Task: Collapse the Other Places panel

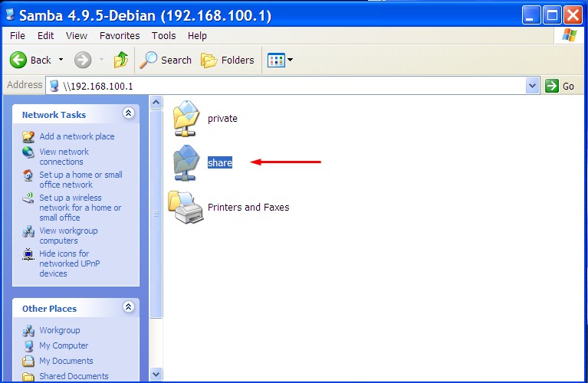Action: 128,308
